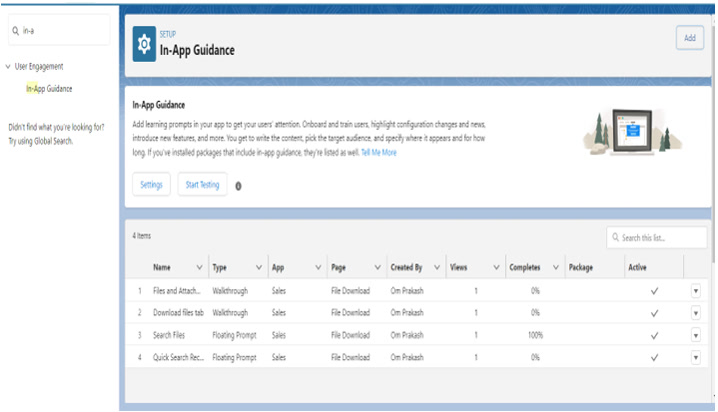Screen dimensions: 718x412
Task: Open the Completes column header chevron
Action: (x=556, y=268)
